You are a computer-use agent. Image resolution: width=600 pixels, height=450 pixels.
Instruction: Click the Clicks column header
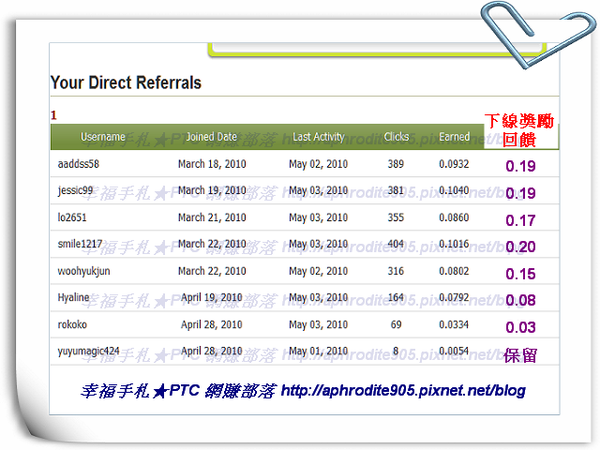coord(396,137)
